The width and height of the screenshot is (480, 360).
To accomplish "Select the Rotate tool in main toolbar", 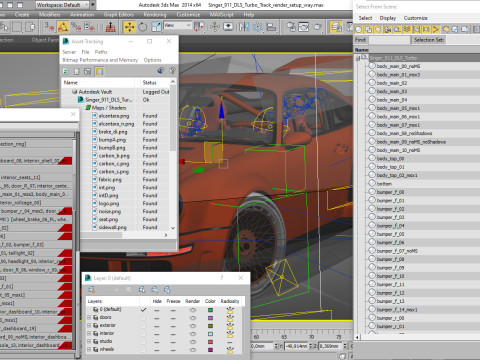I will pos(143,27).
